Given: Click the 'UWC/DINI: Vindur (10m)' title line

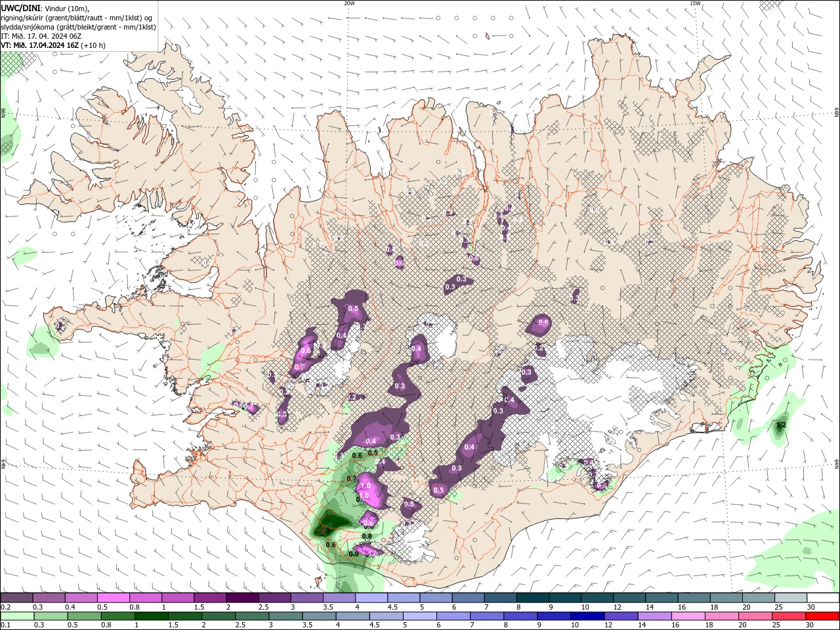Looking at the screenshot, I should [45, 8].
